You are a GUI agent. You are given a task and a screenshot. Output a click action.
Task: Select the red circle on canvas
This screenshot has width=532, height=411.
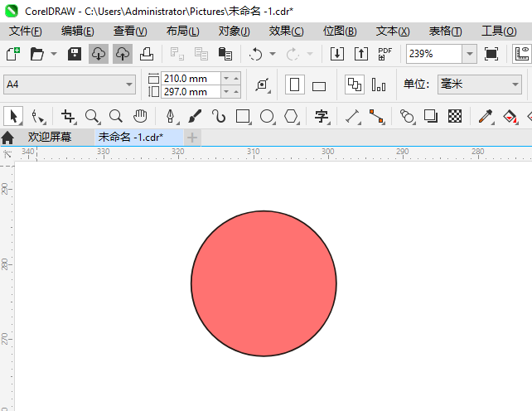coord(264,283)
